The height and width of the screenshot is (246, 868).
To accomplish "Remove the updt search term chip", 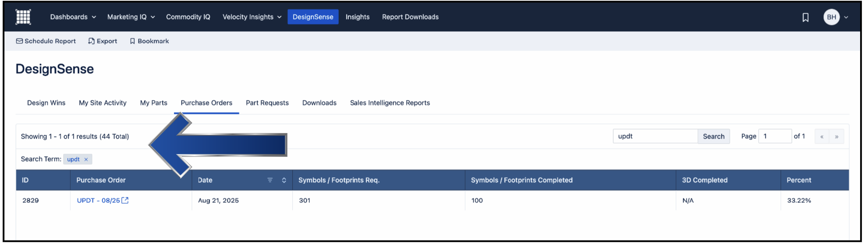I will 86,159.
